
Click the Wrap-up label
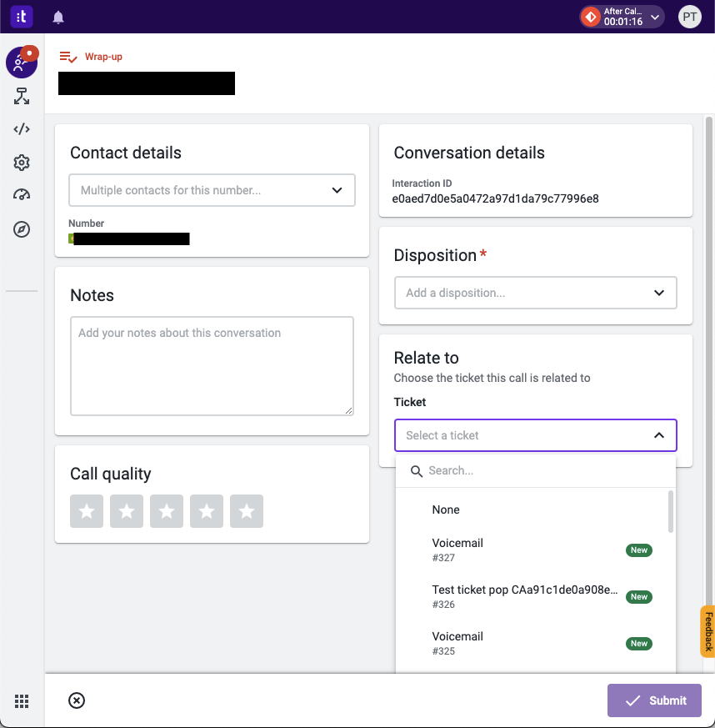tap(103, 57)
